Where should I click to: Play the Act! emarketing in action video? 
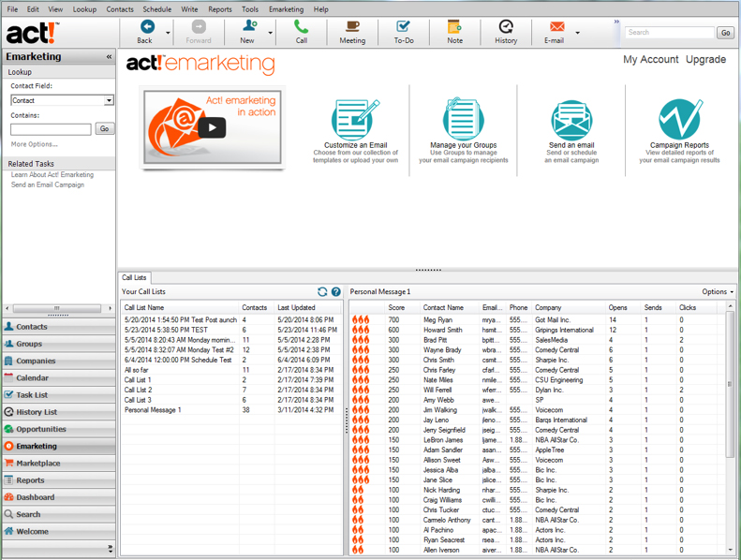coord(212,127)
